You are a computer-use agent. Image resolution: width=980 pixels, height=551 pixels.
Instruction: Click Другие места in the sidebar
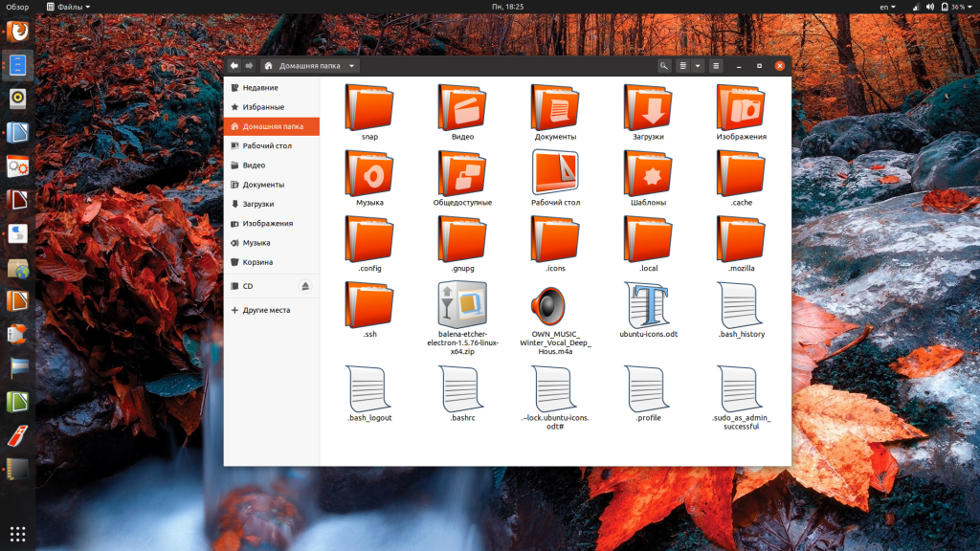pos(266,310)
